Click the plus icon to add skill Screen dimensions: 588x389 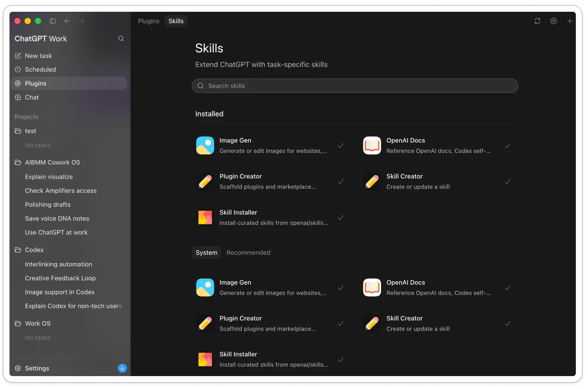(569, 21)
